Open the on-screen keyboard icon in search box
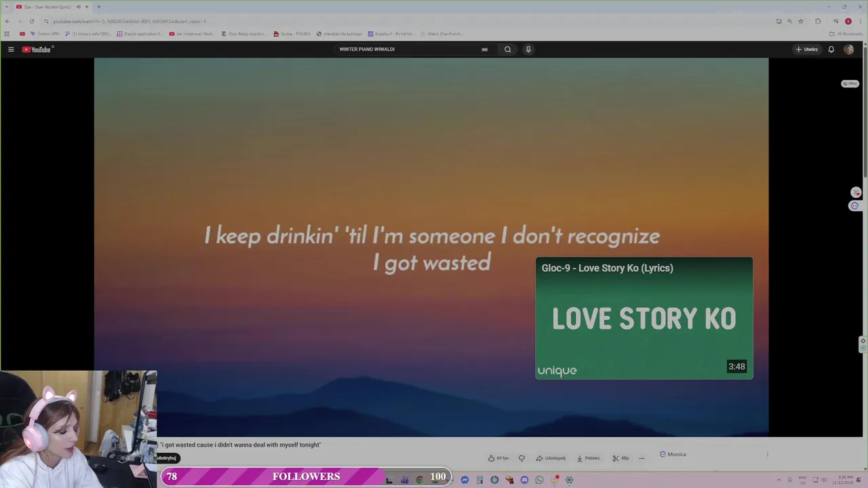The width and height of the screenshot is (868, 488). (484, 49)
